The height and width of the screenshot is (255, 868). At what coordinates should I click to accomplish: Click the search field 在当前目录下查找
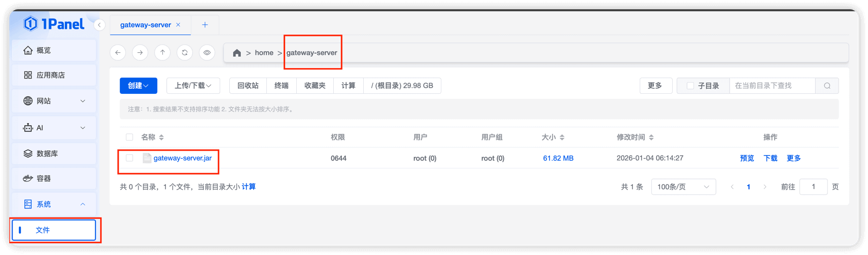(771, 86)
